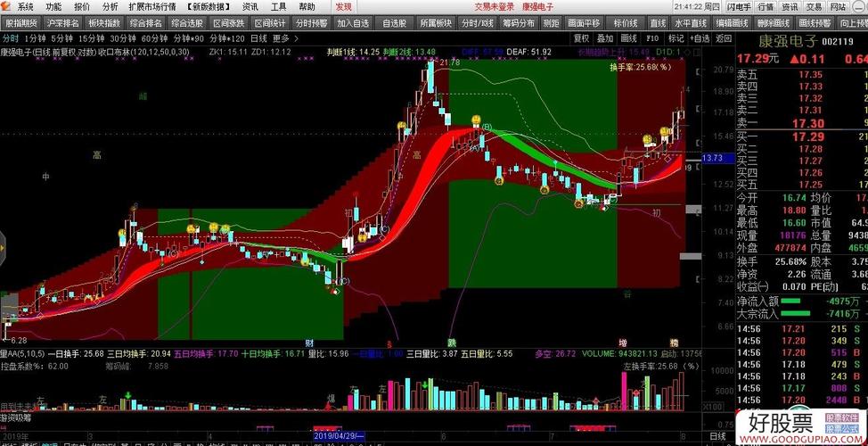Screen dimensions: 868x446
Task: Select the 直线 drawing tool
Action: coord(659,23)
